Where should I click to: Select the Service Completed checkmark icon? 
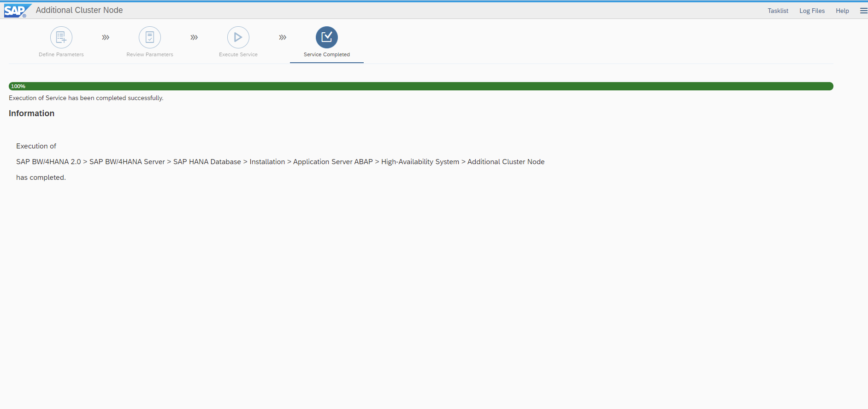327,37
